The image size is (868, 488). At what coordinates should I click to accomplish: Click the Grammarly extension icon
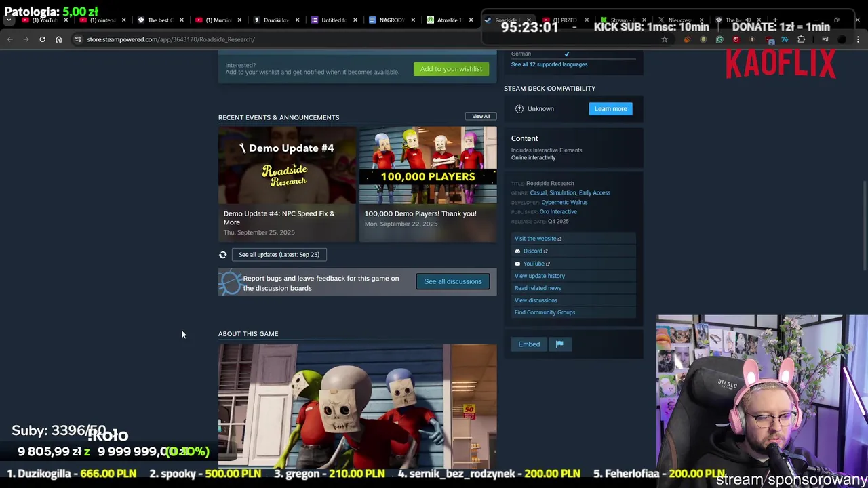coord(719,39)
